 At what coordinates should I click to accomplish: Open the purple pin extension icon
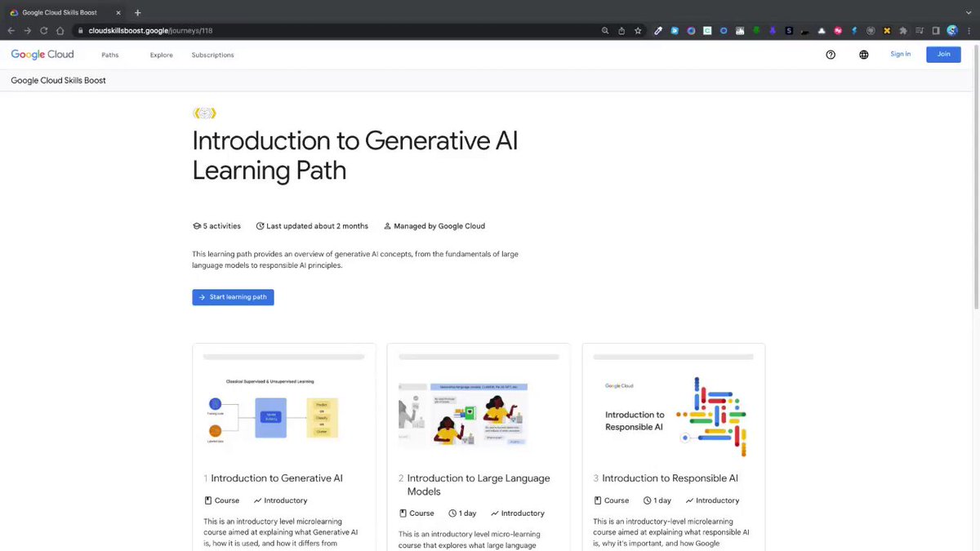pos(772,30)
